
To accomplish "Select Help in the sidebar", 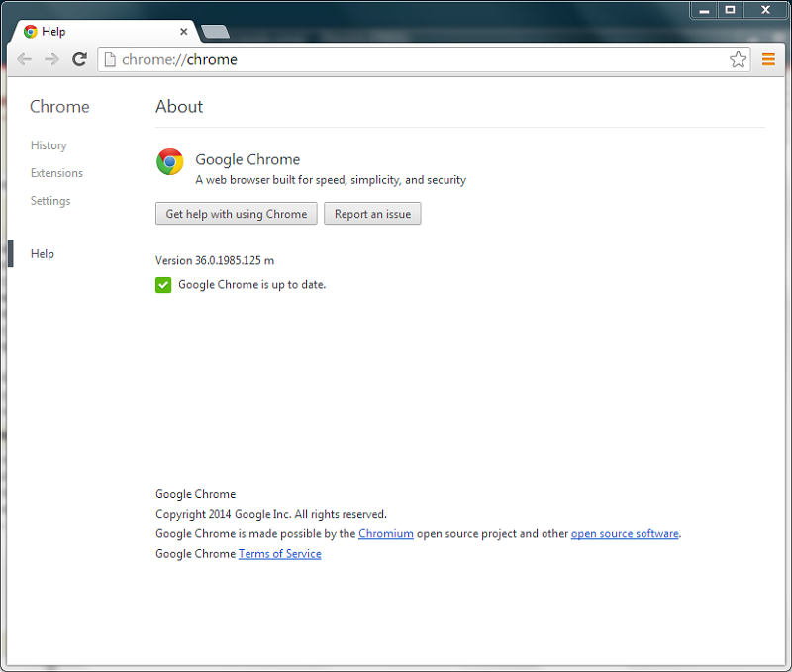I will (43, 254).
